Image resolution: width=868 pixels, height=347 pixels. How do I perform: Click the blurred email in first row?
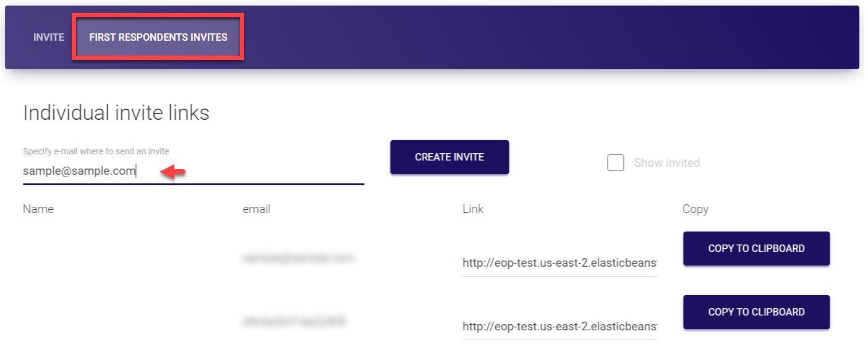pyautogui.click(x=298, y=258)
